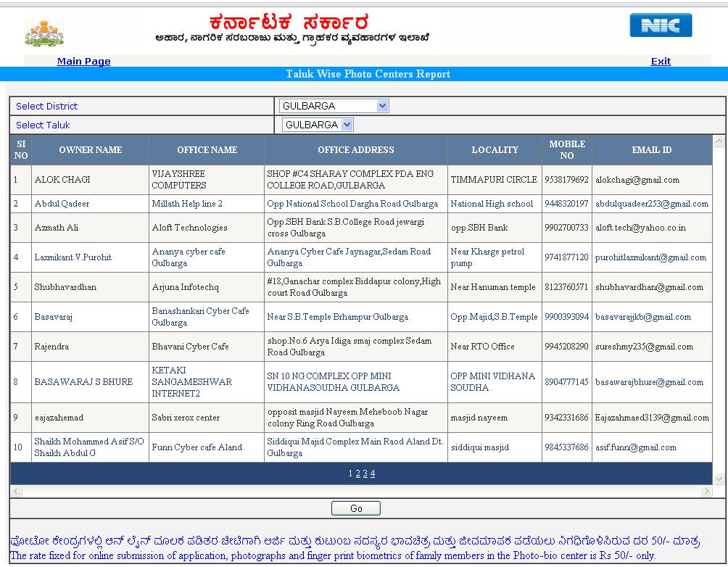
Task: Click the email asif.funn@gmail.com
Action: [x=636, y=447]
